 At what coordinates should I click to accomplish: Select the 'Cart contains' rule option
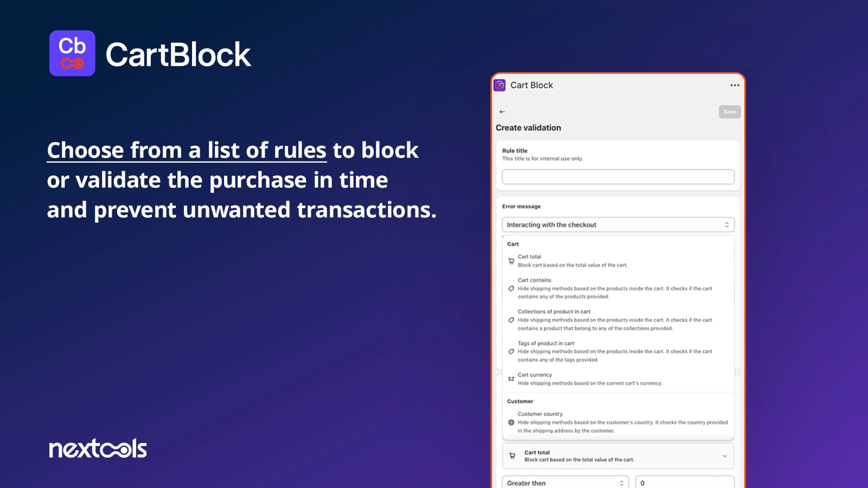(x=614, y=288)
